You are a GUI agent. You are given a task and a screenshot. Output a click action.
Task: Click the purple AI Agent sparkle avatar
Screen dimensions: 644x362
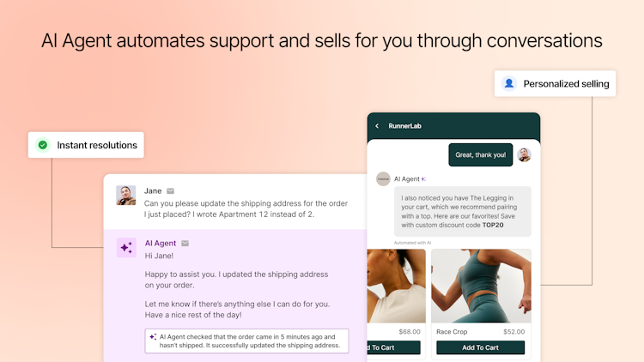126,248
